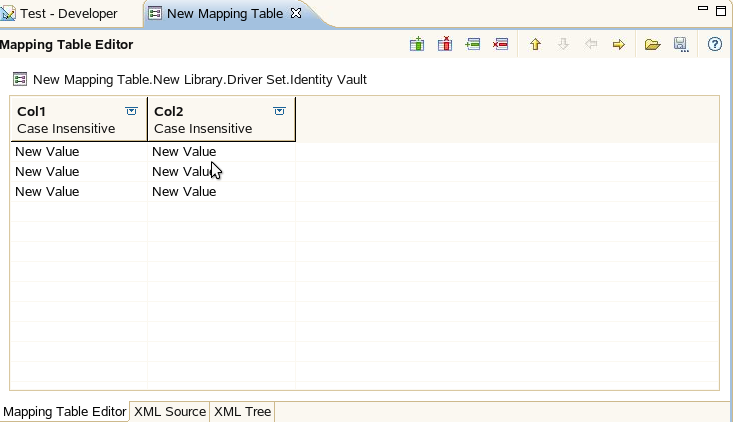Click the greyed-out left arrow icon

(591, 44)
